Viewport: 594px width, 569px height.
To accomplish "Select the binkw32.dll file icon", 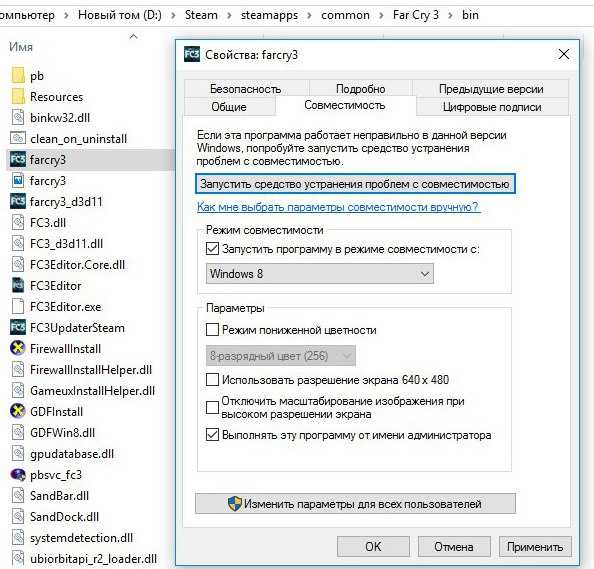I will click(x=18, y=117).
